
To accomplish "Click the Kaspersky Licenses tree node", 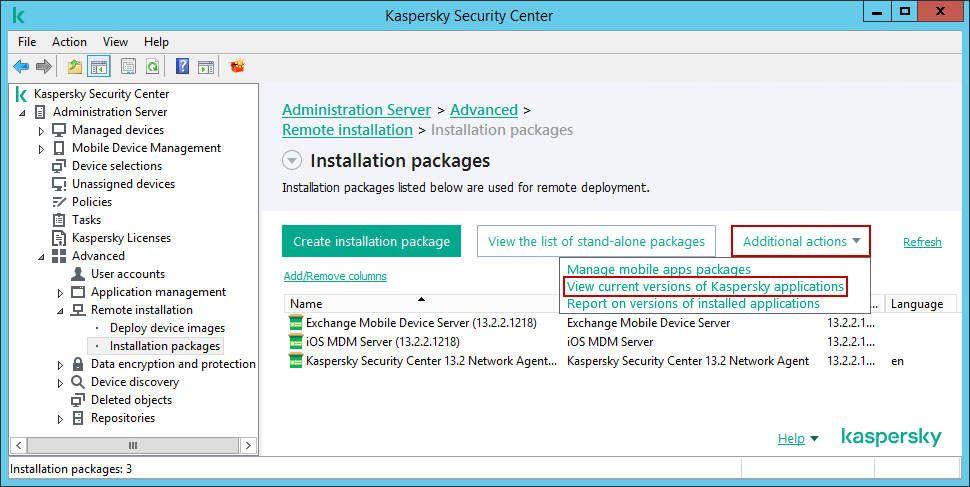I will 121,238.
